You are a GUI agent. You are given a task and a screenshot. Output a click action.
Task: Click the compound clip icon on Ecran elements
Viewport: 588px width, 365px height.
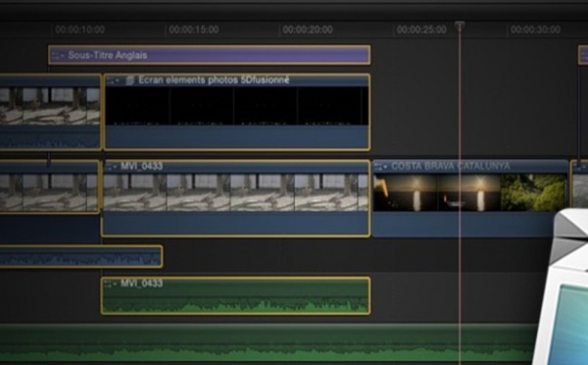click(129, 80)
